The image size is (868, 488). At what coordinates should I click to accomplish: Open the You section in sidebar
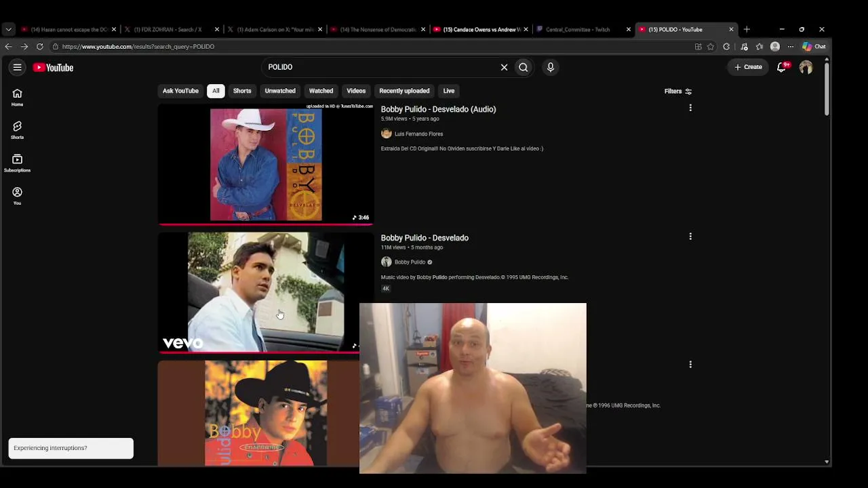click(17, 196)
